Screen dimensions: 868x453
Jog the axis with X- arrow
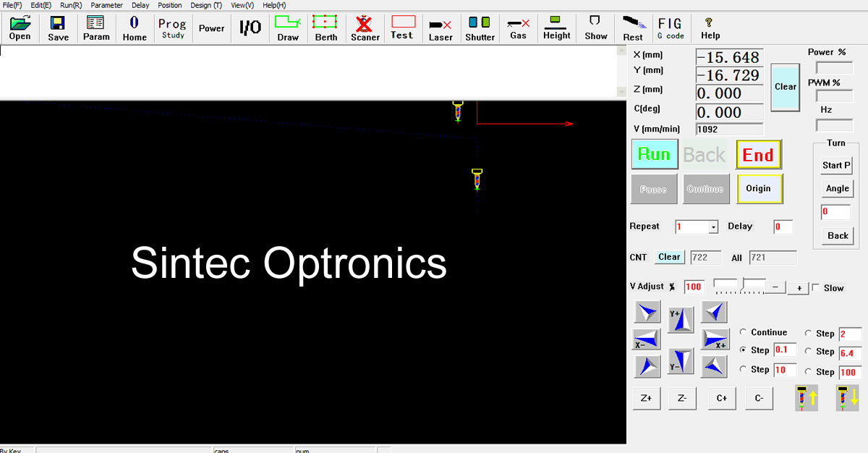tap(647, 339)
